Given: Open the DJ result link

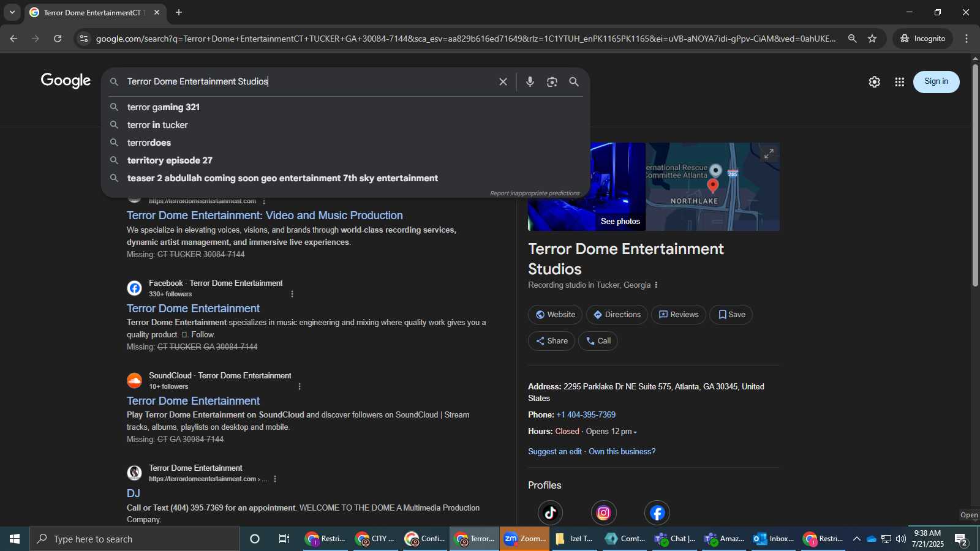Looking at the screenshot, I should [x=134, y=493].
